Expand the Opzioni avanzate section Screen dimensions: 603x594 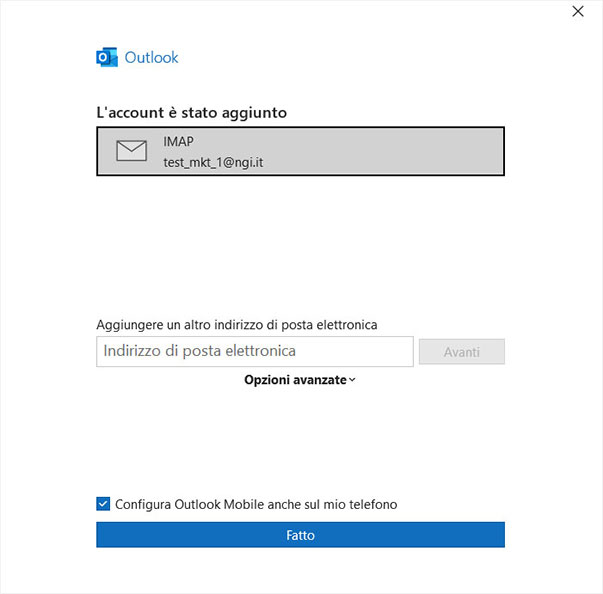pos(300,380)
